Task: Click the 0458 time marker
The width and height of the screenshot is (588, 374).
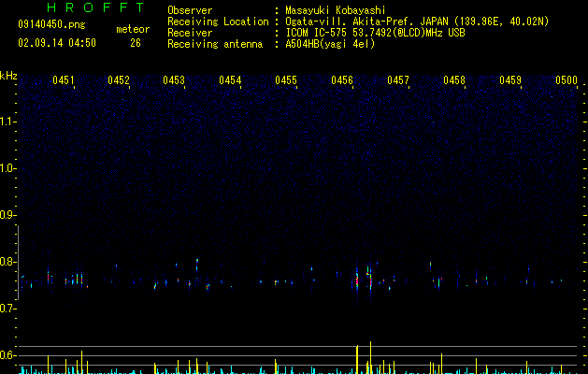Action: click(454, 80)
